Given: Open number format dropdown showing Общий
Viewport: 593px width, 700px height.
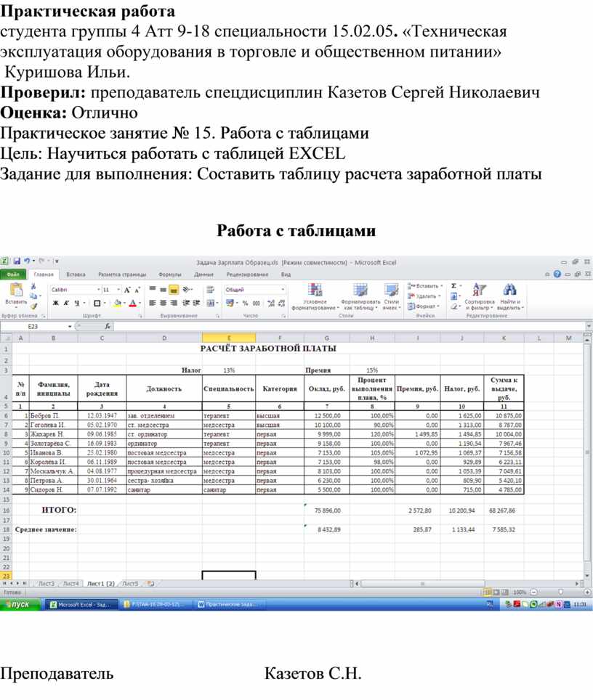Looking at the screenshot, I should pos(283,290).
